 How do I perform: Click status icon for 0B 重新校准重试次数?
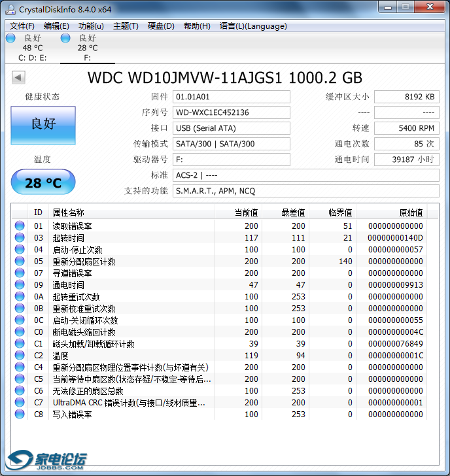(20, 308)
